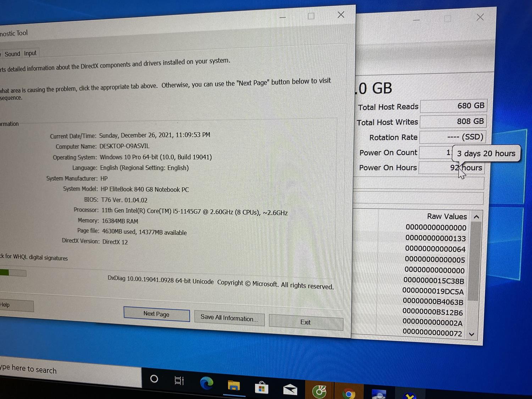Open Task View from the taskbar

pos(179,381)
